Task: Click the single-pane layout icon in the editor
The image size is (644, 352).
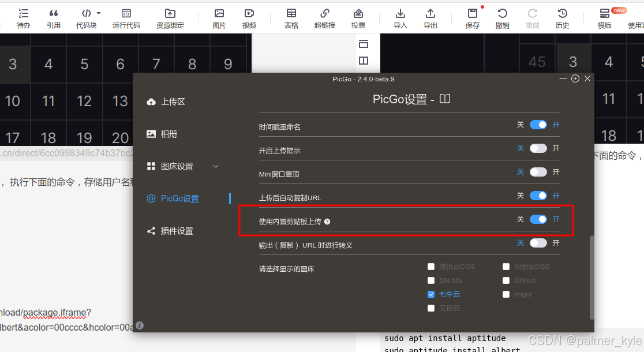Action: 364,44
